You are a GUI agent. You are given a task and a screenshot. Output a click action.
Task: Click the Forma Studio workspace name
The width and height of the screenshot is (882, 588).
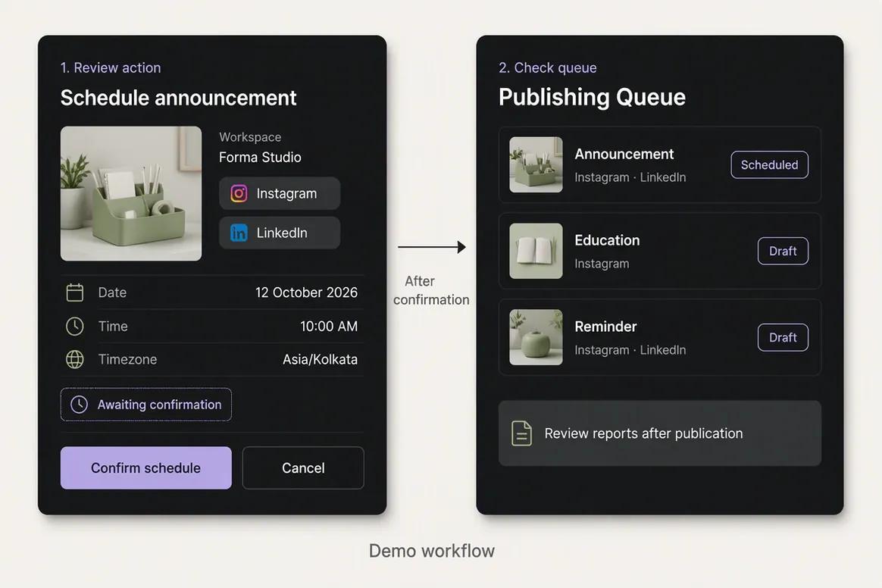(260, 158)
